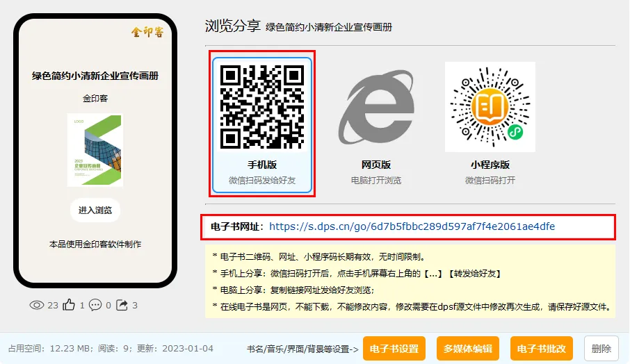Click the Internet Explorer 网页版 icon
630x364 pixels.
[376, 107]
